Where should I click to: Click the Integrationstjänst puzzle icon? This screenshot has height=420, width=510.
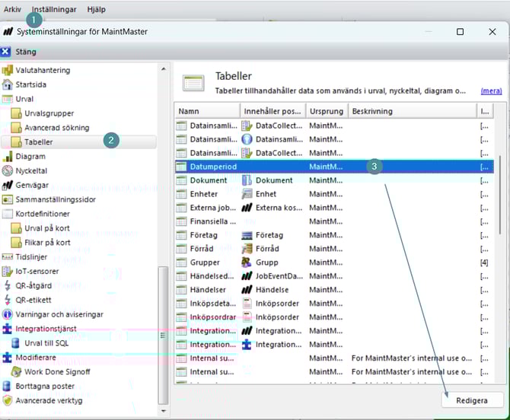(8, 329)
